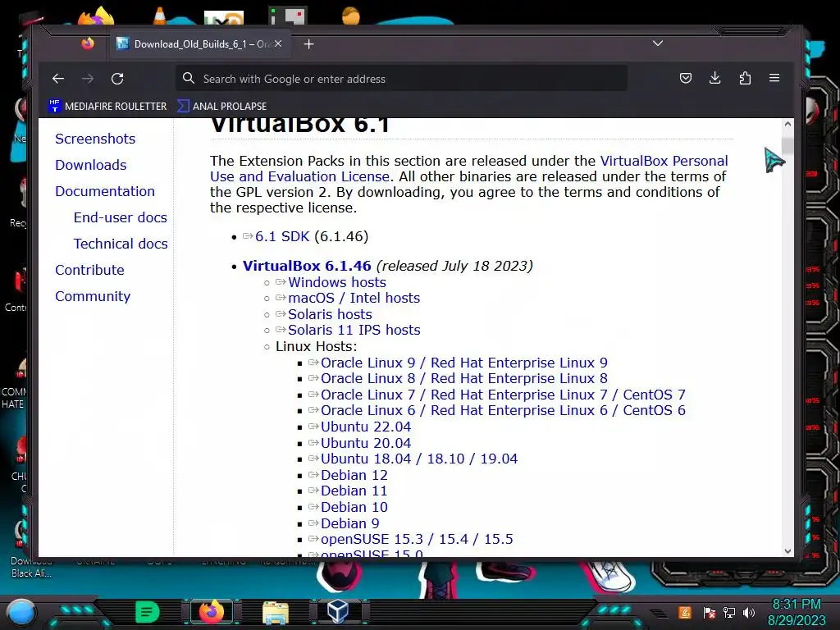Reload the page with the refresh icon

(117, 79)
